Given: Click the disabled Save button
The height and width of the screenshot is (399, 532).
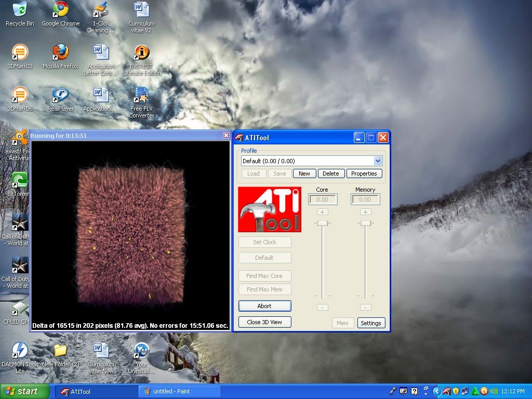Looking at the screenshot, I should tap(280, 174).
